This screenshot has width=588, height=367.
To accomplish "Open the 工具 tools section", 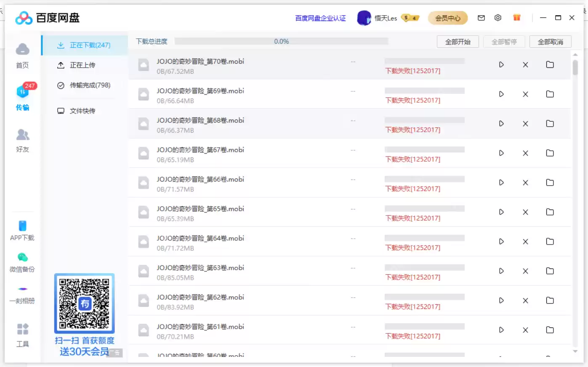I will click(22, 335).
